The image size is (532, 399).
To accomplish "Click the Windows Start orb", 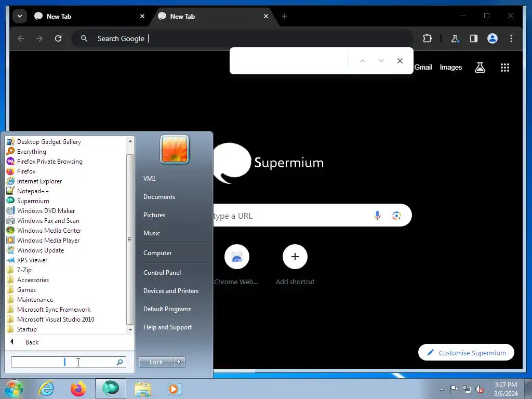I will pyautogui.click(x=14, y=389).
